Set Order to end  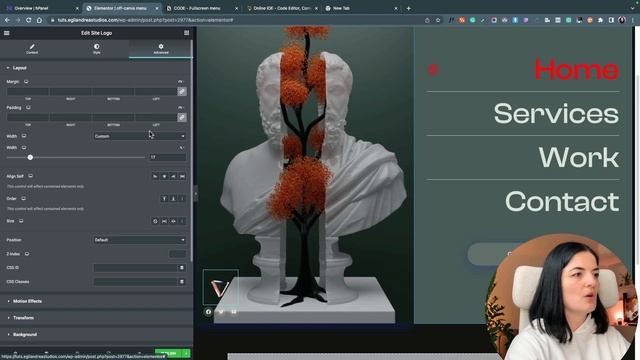coord(173,199)
